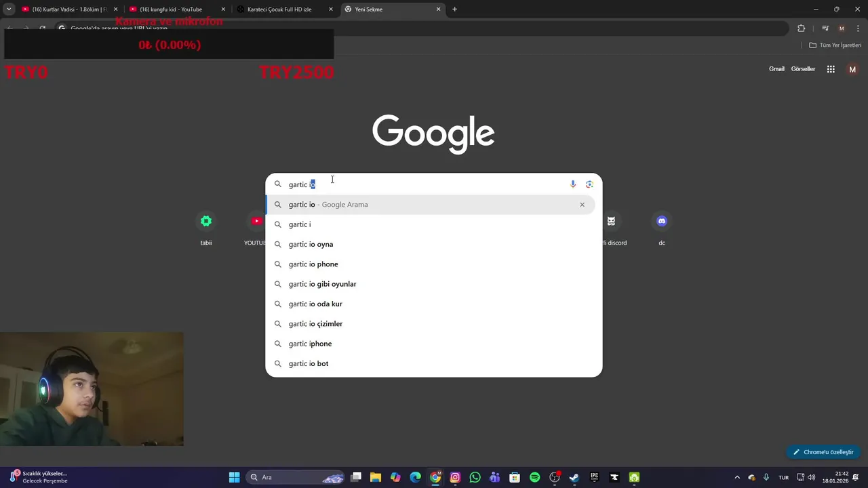Image resolution: width=868 pixels, height=488 pixels.
Task: Open Chrome three-dot menu
Action: (858, 28)
